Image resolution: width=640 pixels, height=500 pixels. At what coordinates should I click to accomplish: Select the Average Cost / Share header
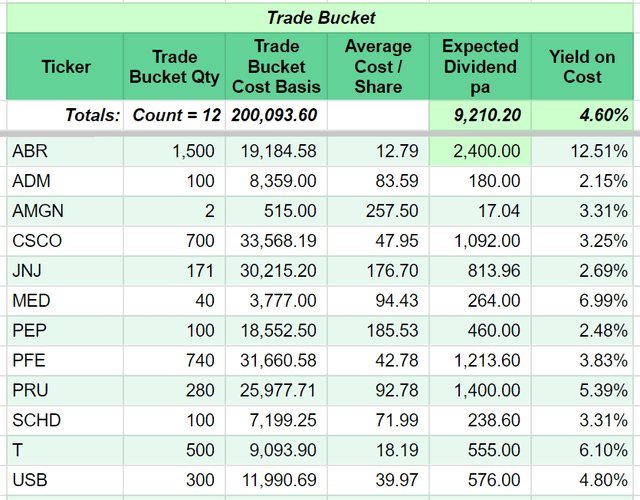pyautogui.click(x=378, y=67)
